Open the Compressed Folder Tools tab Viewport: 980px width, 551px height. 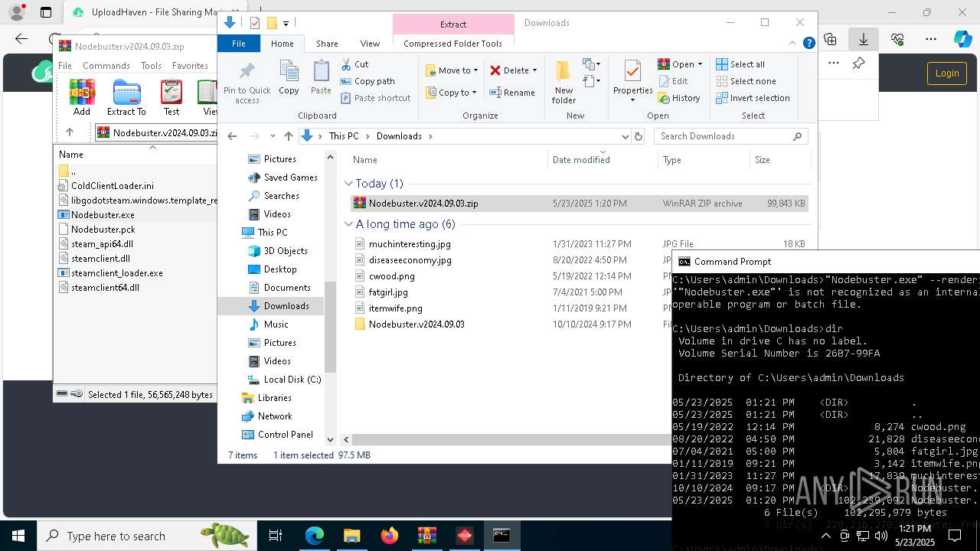click(x=452, y=44)
